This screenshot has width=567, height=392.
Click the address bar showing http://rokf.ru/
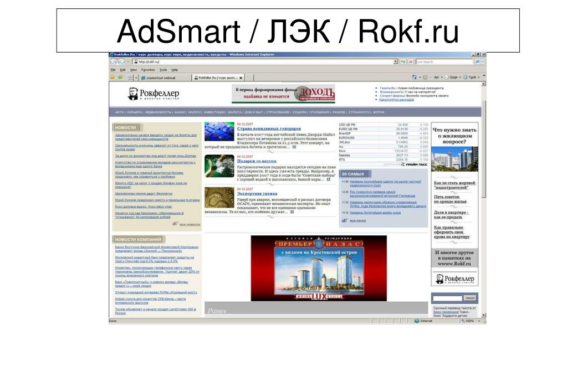coord(263,62)
